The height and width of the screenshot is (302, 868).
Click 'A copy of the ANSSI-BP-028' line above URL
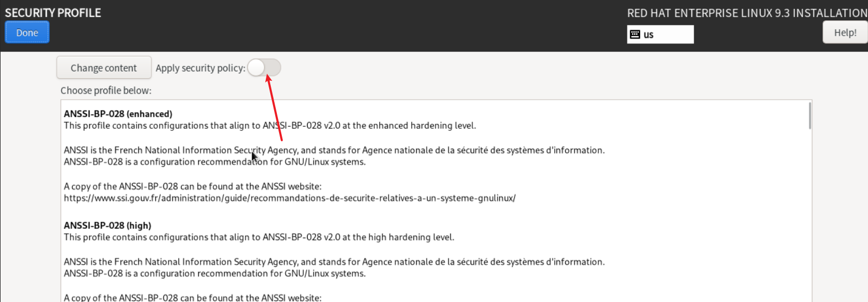193,186
